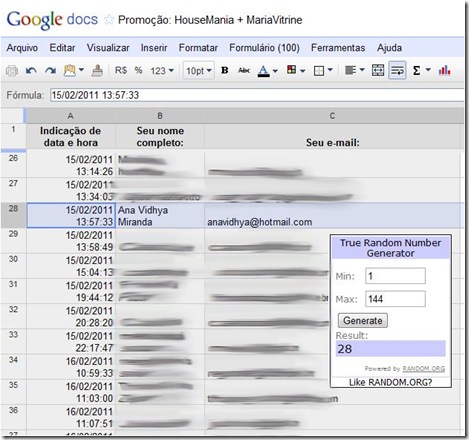This screenshot has width=469, height=440.
Task: Click the timestamp cell 15/02/2011 13:14:26
Action: (x=71, y=165)
